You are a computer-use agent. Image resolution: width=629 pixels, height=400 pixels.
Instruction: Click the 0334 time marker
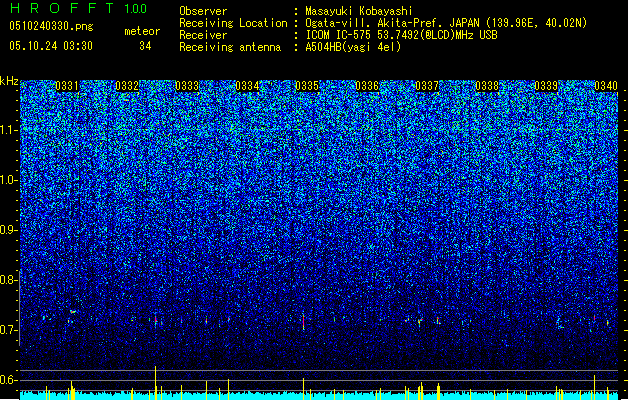click(x=247, y=86)
